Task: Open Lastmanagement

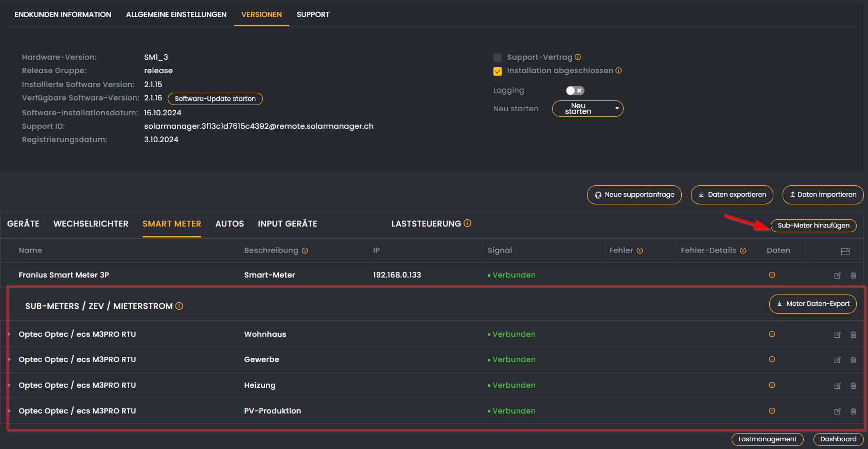Action: (x=768, y=439)
